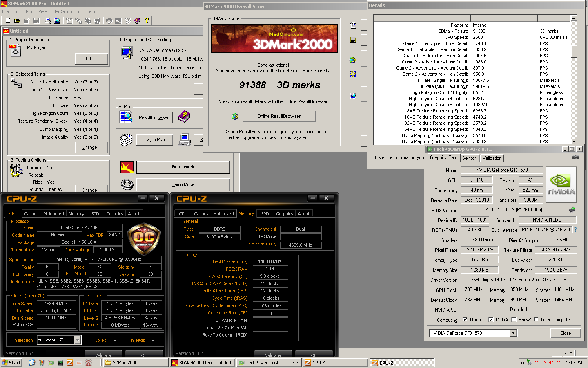
Task: Click the NVIDIA logo in GPU-Z
Action: click(x=561, y=185)
